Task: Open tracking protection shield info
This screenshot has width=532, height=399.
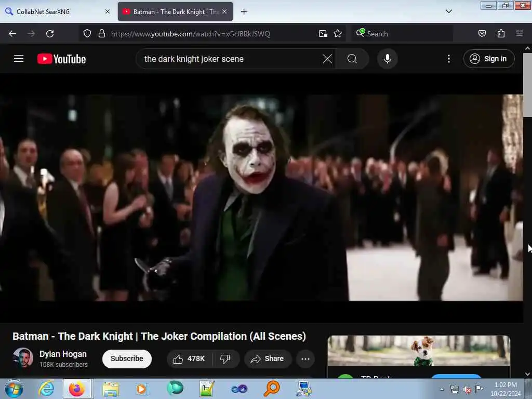Action: 87,34
